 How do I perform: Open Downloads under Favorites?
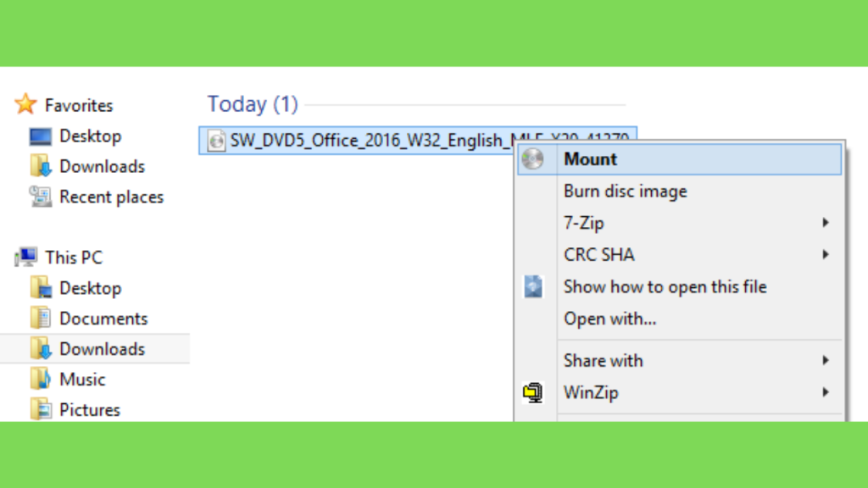coord(102,167)
